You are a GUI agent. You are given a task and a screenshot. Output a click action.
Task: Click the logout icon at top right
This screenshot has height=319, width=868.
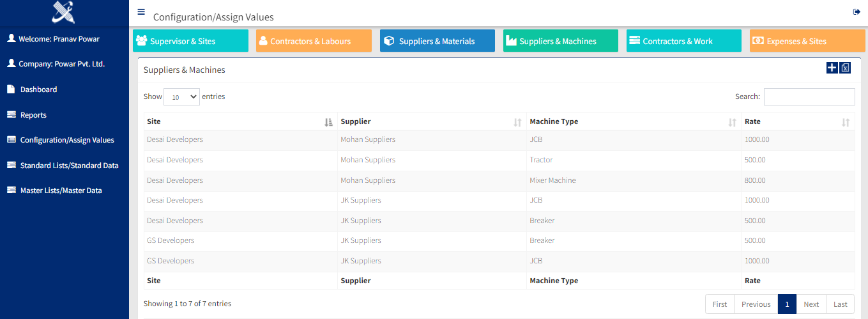857,12
